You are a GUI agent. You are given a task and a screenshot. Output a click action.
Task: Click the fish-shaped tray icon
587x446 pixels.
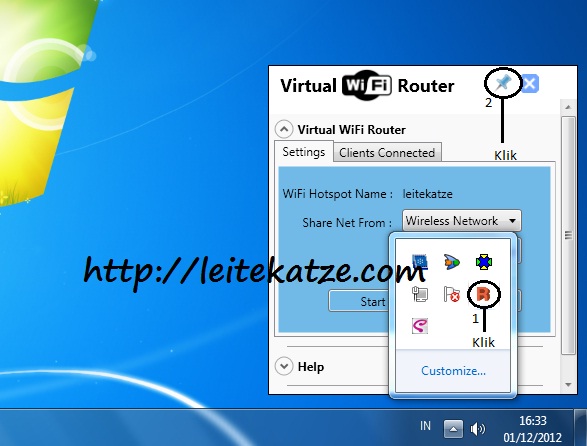click(x=452, y=262)
